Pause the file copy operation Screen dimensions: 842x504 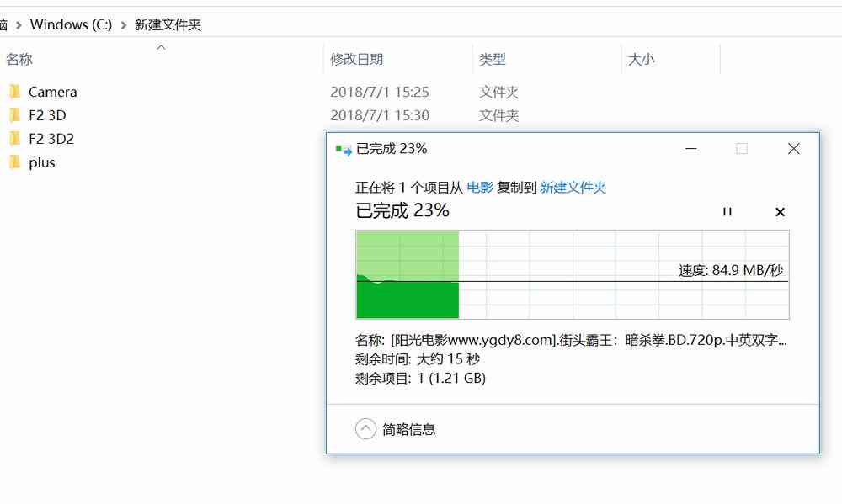[x=727, y=211]
